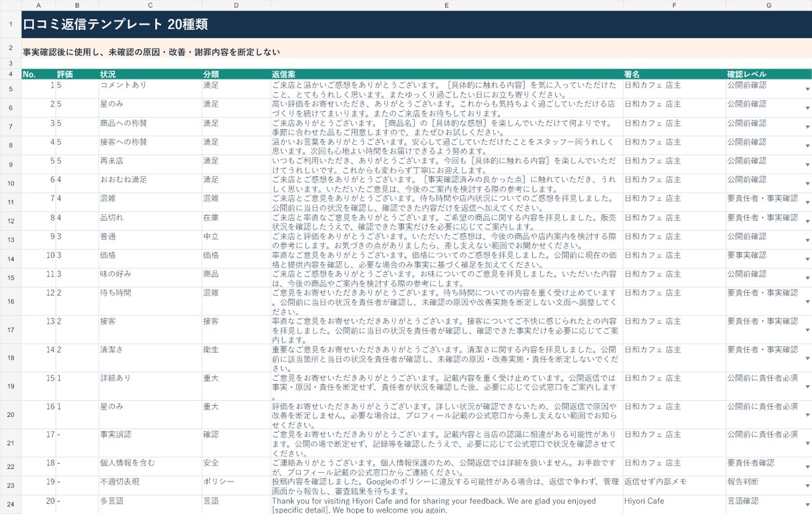
Task: Open the dropdown arrow in No. 13 接客 row
Action: pyautogui.click(x=807, y=330)
